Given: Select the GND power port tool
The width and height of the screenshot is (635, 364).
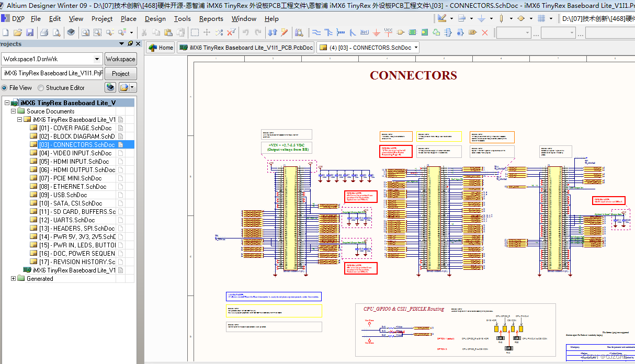Looking at the screenshot, I should coord(377,31).
